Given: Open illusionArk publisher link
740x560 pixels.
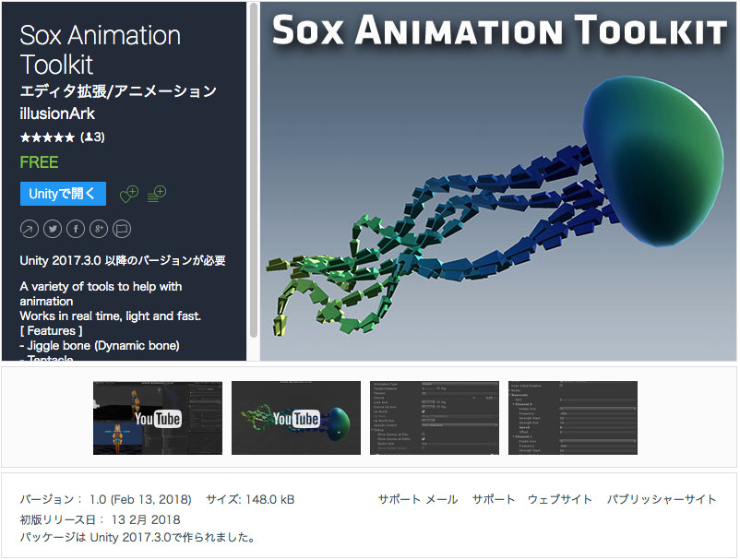Looking at the screenshot, I should (x=57, y=113).
